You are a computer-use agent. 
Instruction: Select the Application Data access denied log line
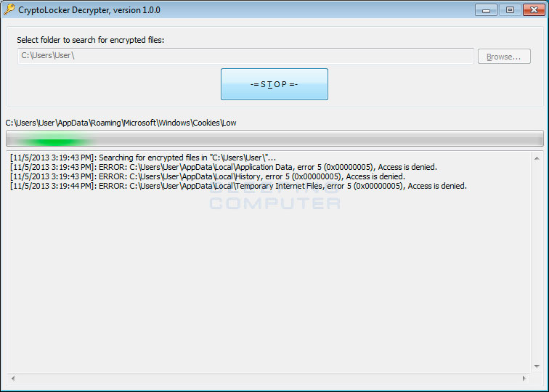point(224,167)
